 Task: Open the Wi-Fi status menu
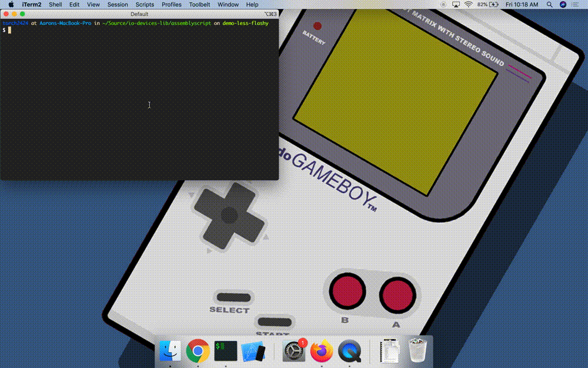coord(469,5)
